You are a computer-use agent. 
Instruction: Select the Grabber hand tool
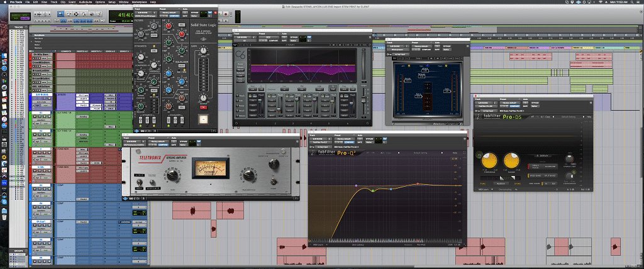pos(84,14)
